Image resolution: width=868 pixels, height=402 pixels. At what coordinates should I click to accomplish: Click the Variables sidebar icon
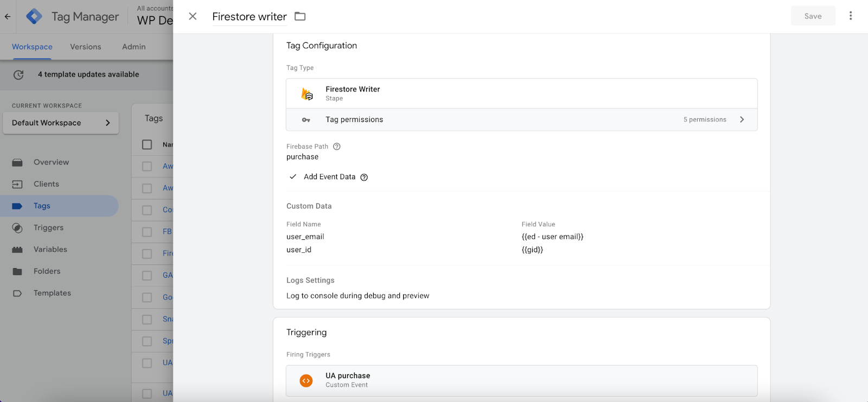point(17,250)
